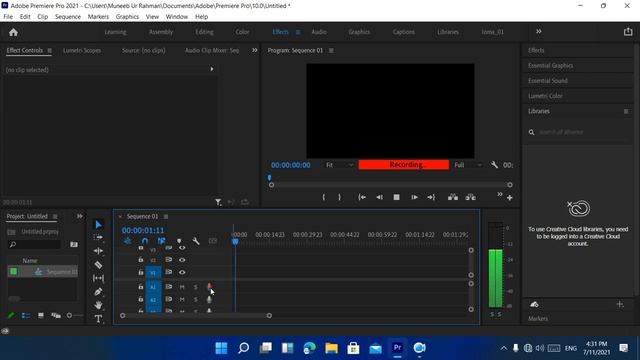Click the Add Marker icon in timeline

coord(179,241)
